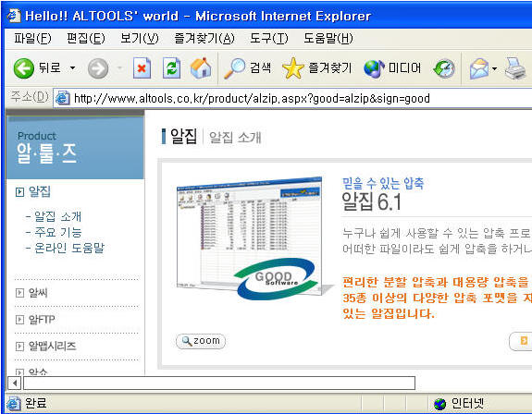532x414 pixels.
Task: Click the 알집 6.1 product heading
Action: tap(372, 202)
